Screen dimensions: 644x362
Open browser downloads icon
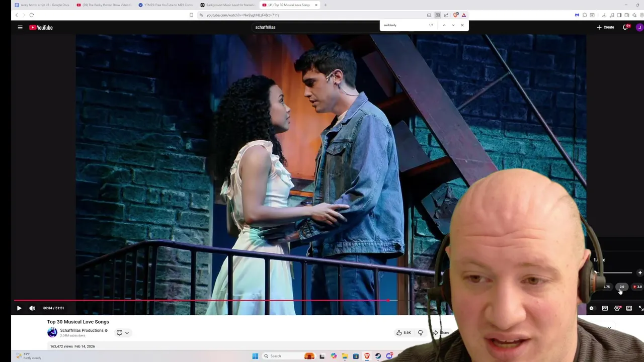(604, 15)
